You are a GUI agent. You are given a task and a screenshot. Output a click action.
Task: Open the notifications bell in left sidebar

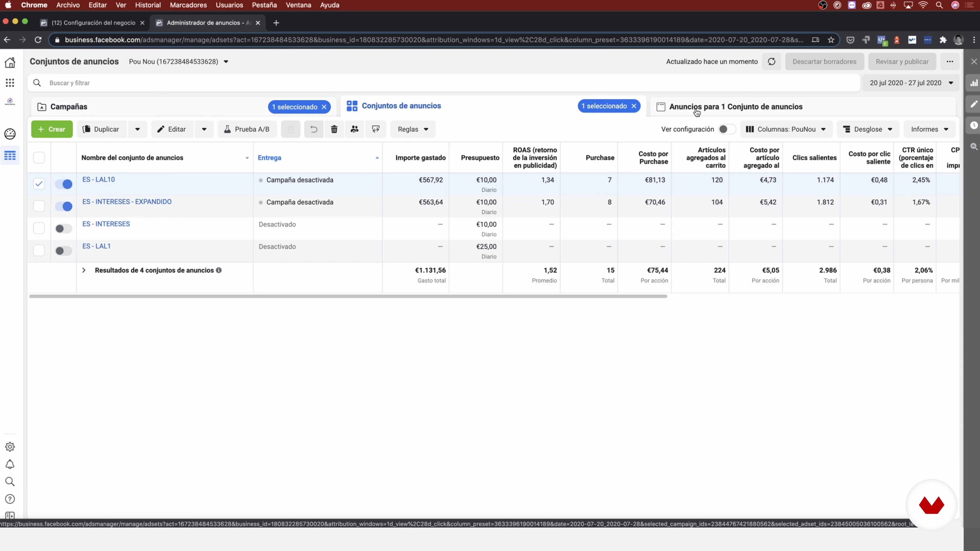pos(10,464)
